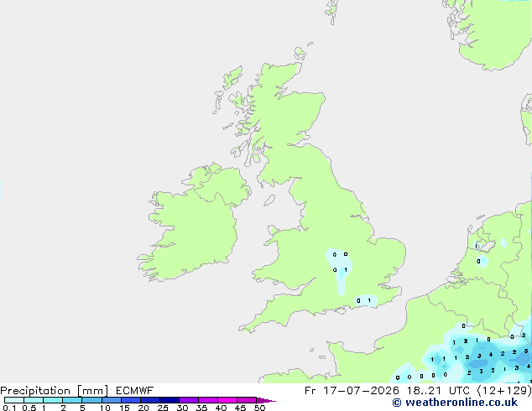Click the 'UTC' label
Image resolution: width=532 pixels, height=411 pixels.
(x=459, y=391)
